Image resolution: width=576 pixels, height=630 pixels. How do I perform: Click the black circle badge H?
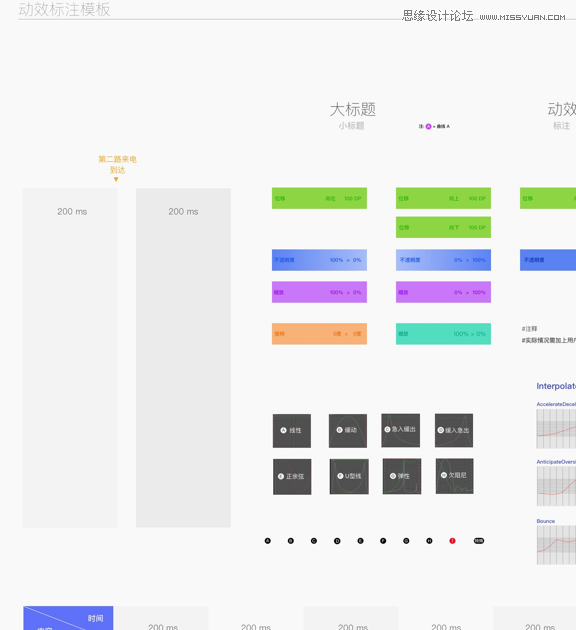pyautogui.click(x=429, y=541)
